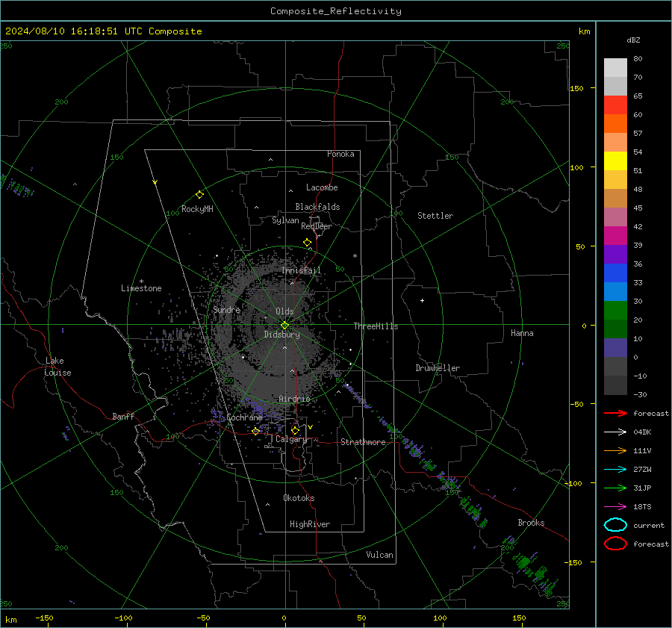Click the yellow radar-site diamond at Didsbury
This screenshot has width=672, height=628.
point(284,326)
